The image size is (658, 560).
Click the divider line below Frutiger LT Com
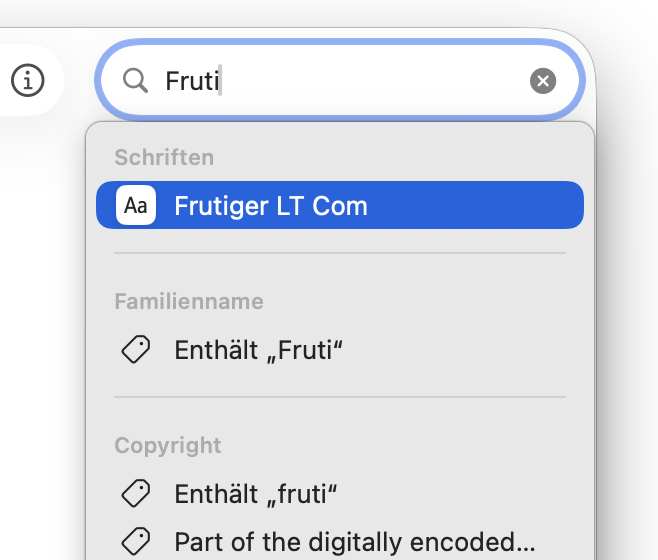340,253
